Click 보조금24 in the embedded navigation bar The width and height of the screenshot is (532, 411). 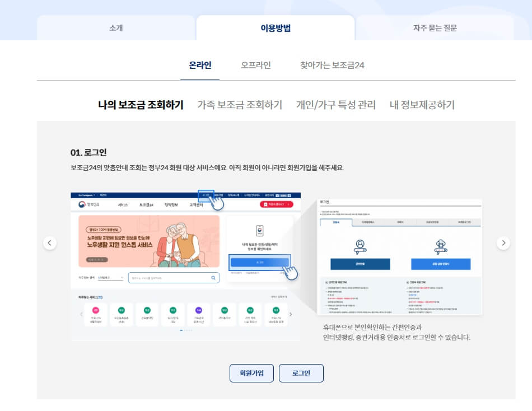tap(146, 205)
